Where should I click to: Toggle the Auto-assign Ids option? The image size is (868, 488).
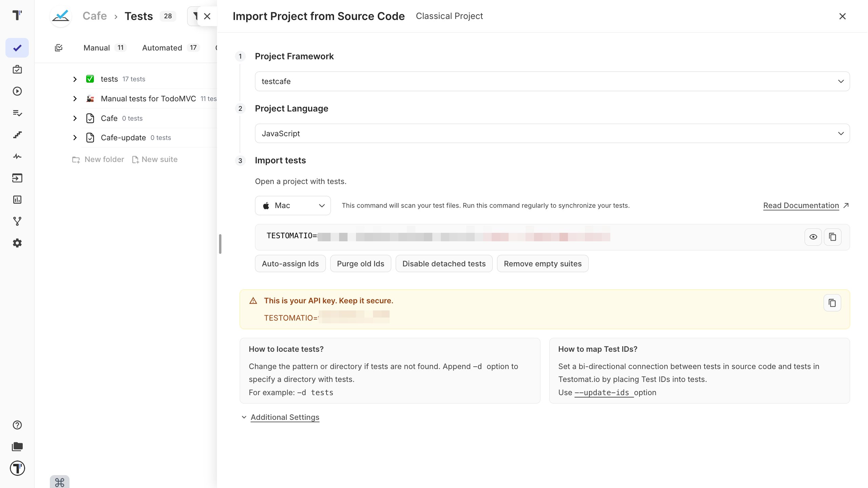click(x=290, y=264)
